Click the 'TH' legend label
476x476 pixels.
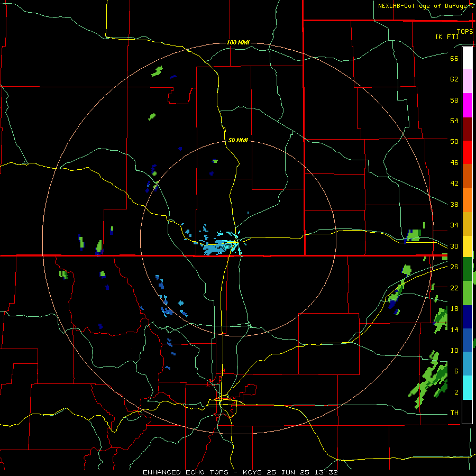pos(454,413)
